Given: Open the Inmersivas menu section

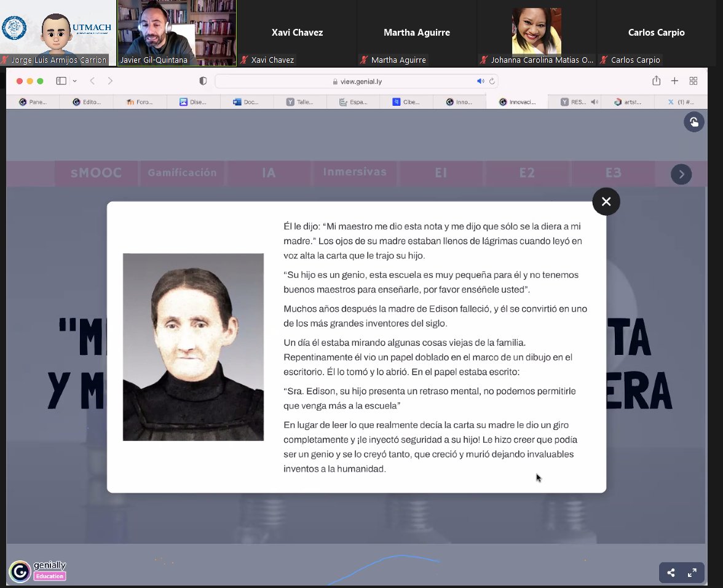Looking at the screenshot, I should [355, 173].
